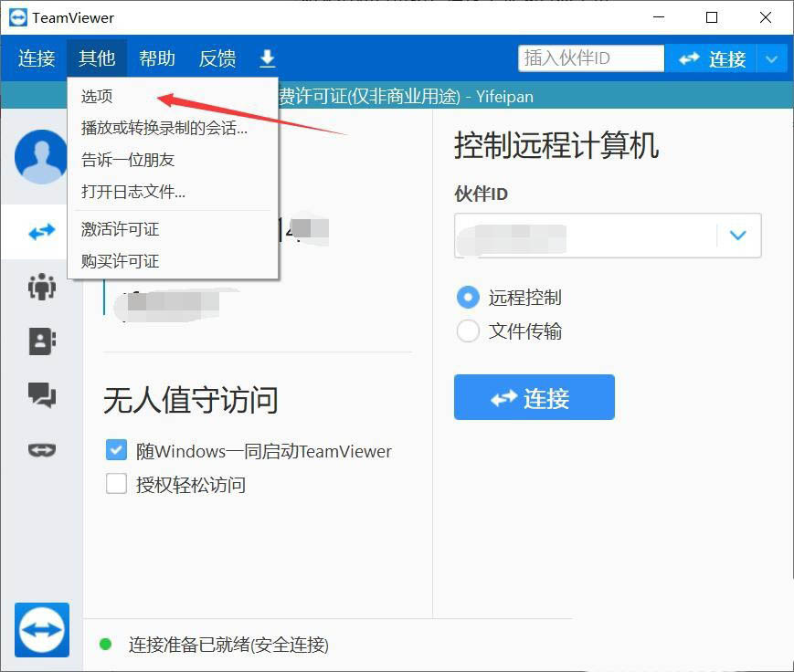Click the download arrow icon in menu bar
This screenshot has width=794, height=672.
[x=268, y=58]
